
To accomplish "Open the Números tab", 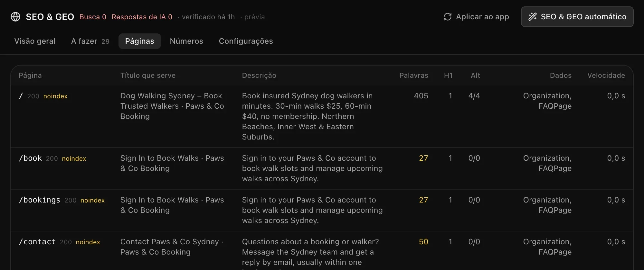I will pyautogui.click(x=186, y=41).
